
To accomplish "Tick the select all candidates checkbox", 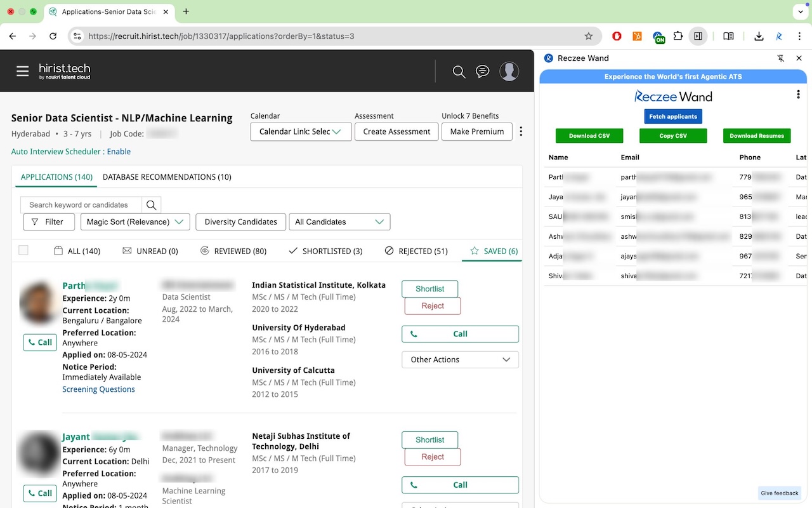I will pyautogui.click(x=23, y=250).
